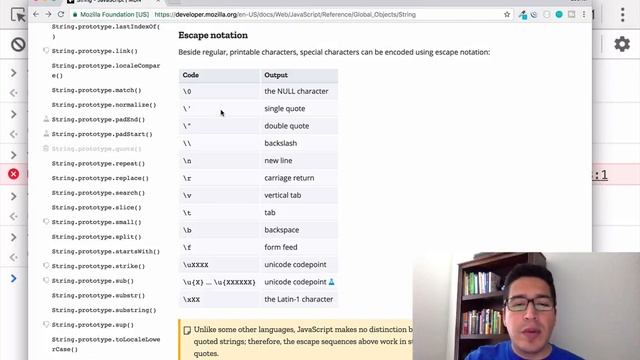This screenshot has width=640, height=360.
Task: Open the grayed String.prototype.quote() link
Action: (x=96, y=149)
